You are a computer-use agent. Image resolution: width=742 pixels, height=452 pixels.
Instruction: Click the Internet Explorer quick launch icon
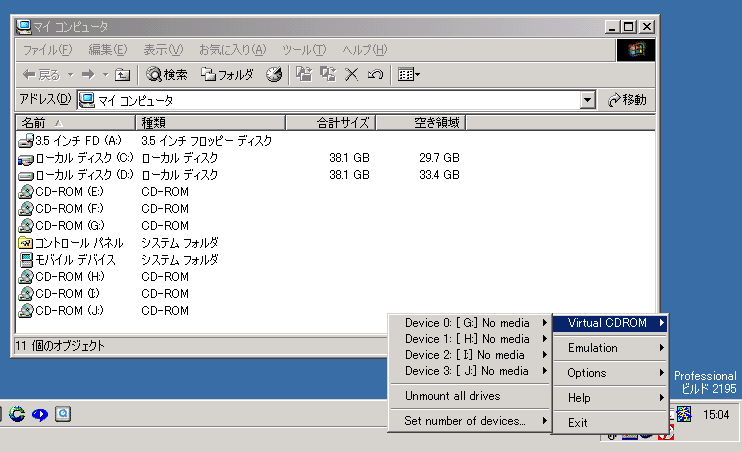point(18,414)
